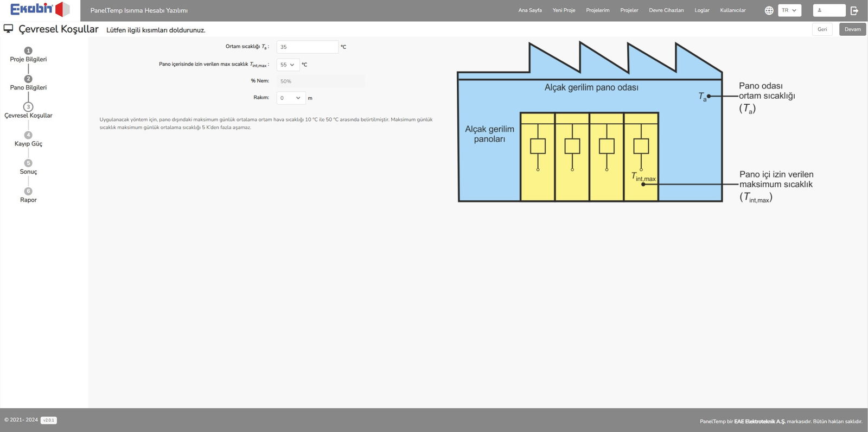
Task: Open Devre Cihazları menu item
Action: click(666, 10)
